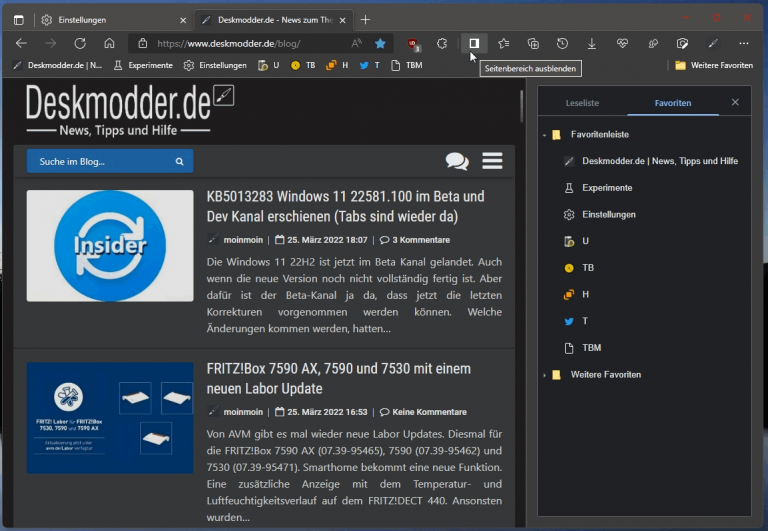
Task: Open the downloads toolbar icon
Action: tap(592, 44)
